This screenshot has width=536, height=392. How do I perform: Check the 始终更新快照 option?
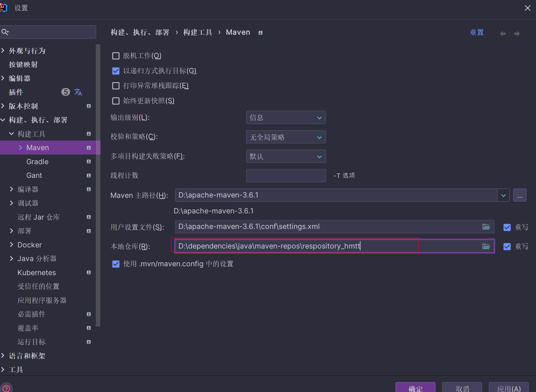click(116, 101)
